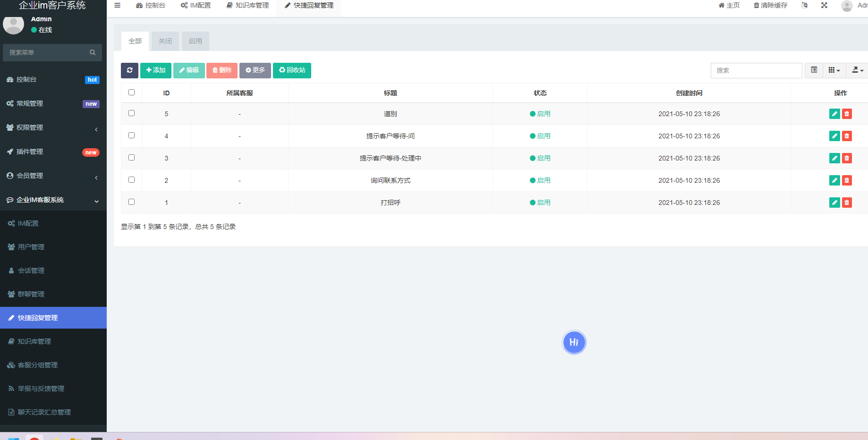Open IM配置 in the sidebar
Viewport: 868px width, 440px height.
coord(53,223)
